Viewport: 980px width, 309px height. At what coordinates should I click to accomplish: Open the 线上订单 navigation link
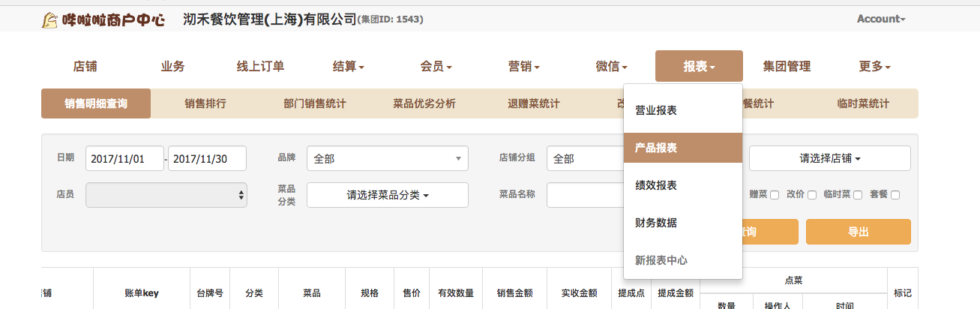pos(260,66)
